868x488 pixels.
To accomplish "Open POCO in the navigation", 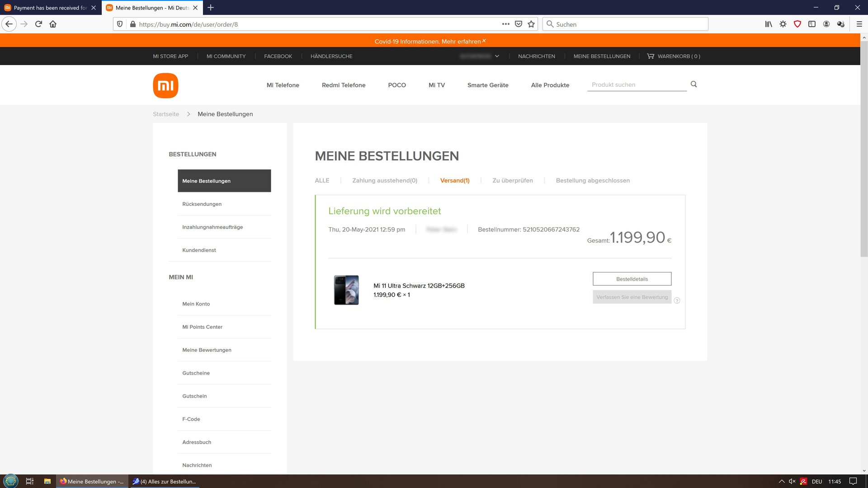I will (x=397, y=85).
